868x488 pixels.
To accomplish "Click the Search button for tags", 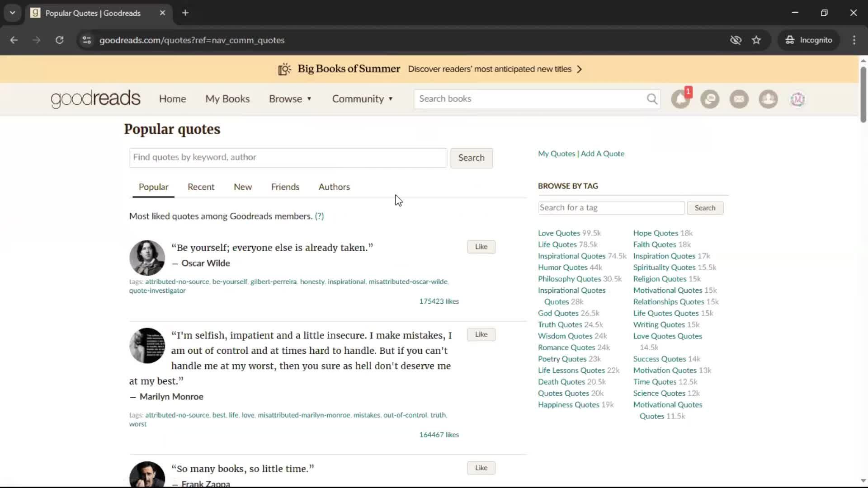I will [705, 208].
